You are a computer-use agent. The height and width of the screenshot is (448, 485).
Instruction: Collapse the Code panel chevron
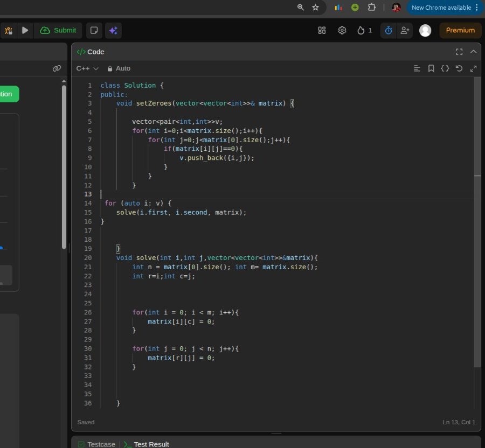pos(473,52)
